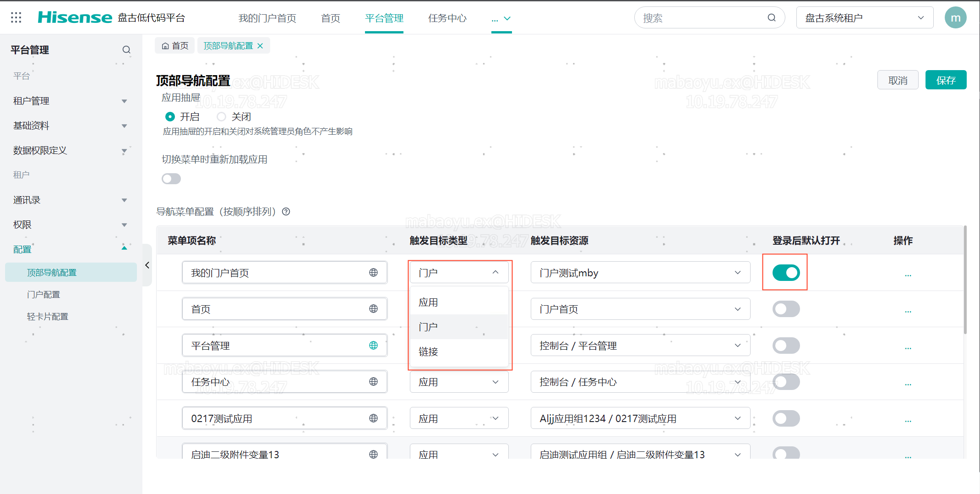Select the 关闭 radio for 应用抽屉

[x=222, y=117]
